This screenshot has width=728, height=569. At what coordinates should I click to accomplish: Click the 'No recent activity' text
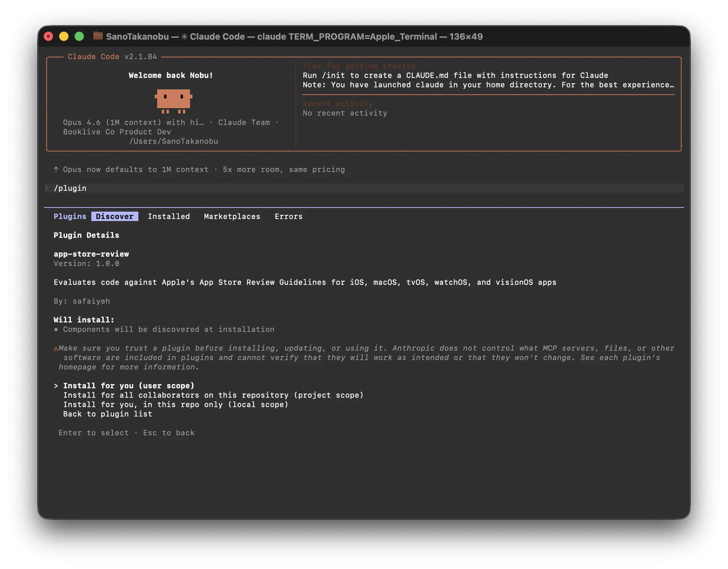[x=345, y=113]
